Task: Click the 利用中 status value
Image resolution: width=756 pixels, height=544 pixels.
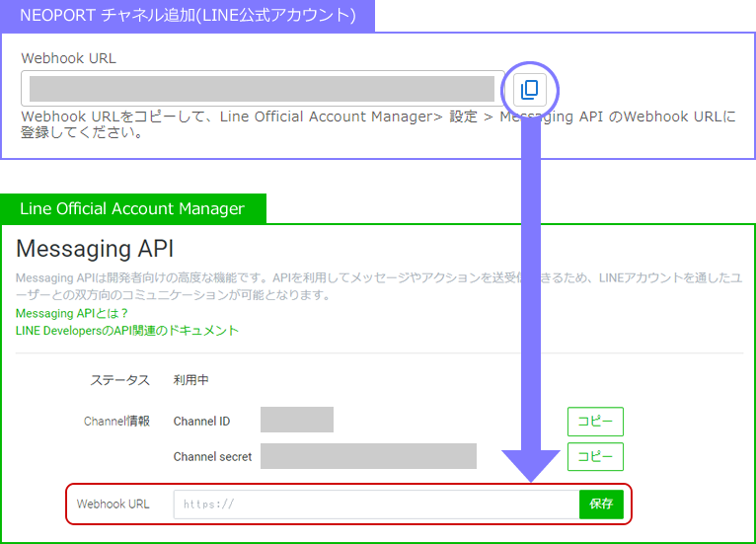Action: coord(190,380)
